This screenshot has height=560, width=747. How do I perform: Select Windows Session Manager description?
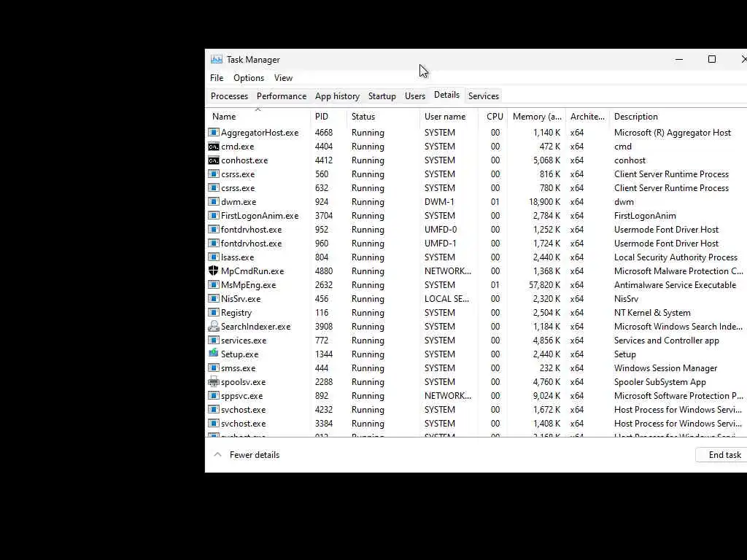665,367
